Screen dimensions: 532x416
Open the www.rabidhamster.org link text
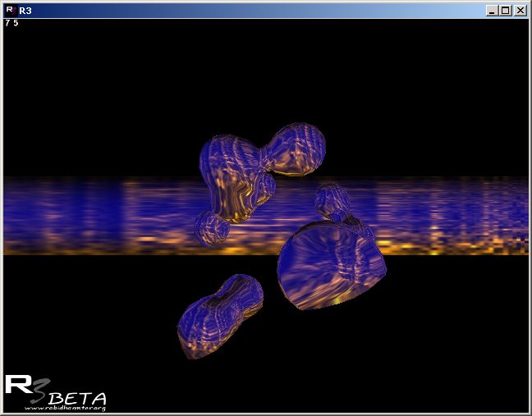66,407
